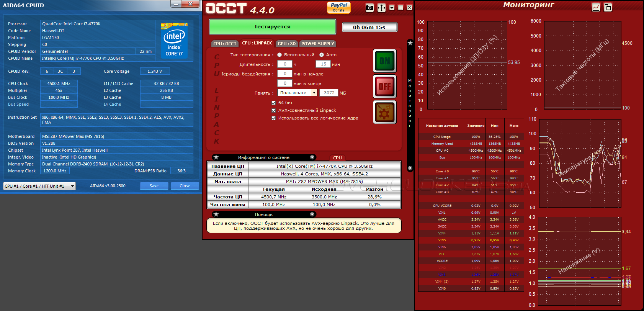Collapse the Помощь section arrow

312,214
